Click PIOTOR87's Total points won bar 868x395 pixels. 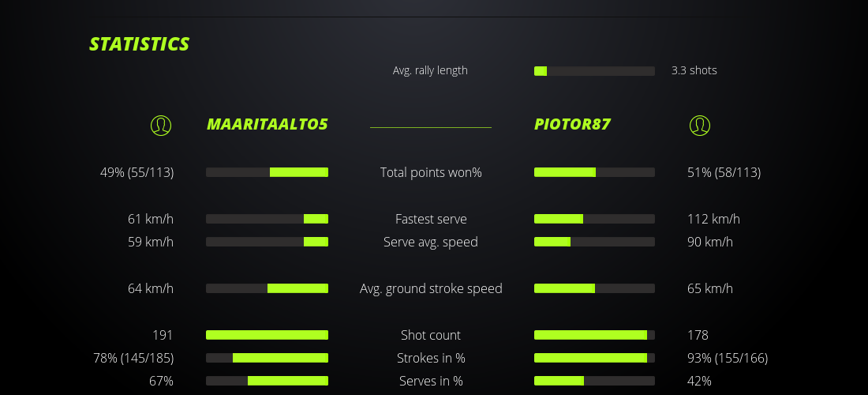594,172
